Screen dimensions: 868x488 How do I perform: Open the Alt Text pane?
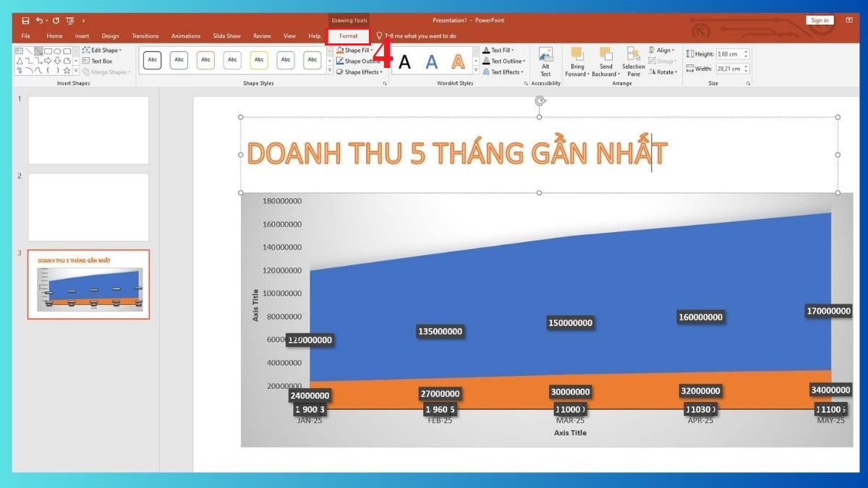[x=545, y=64]
